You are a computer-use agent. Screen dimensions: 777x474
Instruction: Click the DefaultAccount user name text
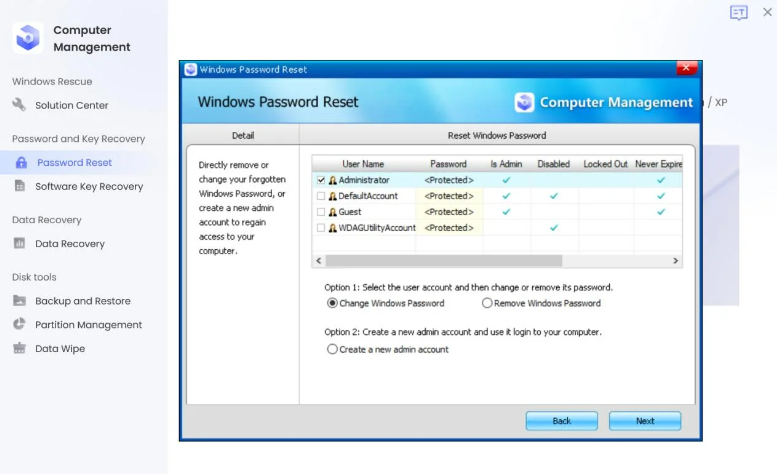[368, 196]
